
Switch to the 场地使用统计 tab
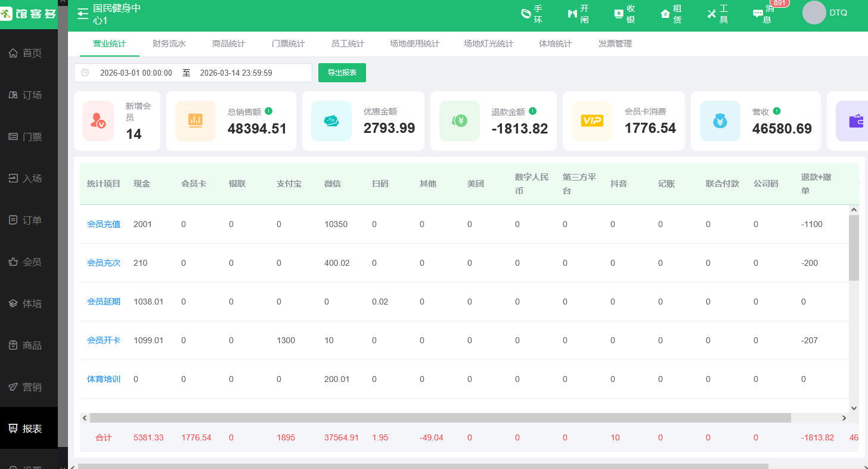(x=414, y=44)
